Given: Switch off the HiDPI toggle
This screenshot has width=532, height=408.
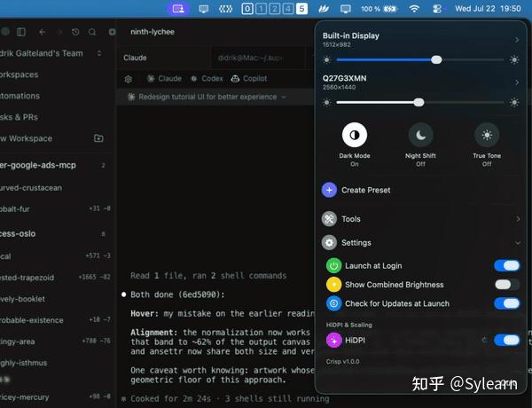Looking at the screenshot, I should pos(507,340).
